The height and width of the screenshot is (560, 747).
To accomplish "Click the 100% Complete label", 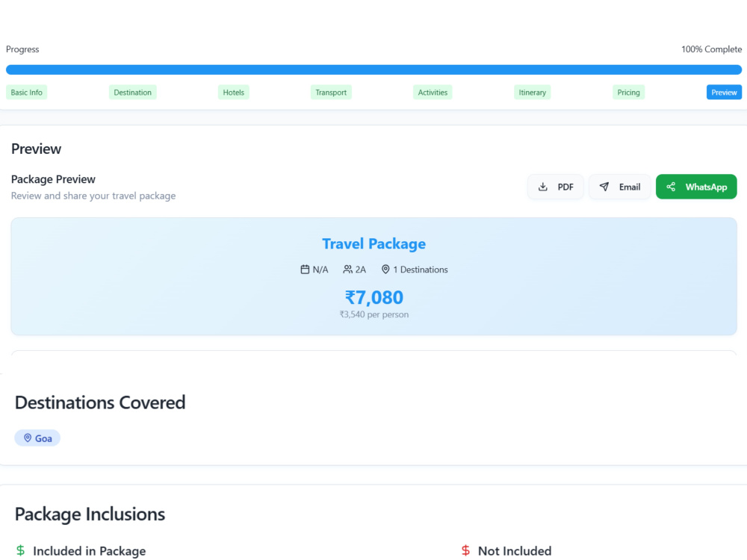I will point(711,49).
